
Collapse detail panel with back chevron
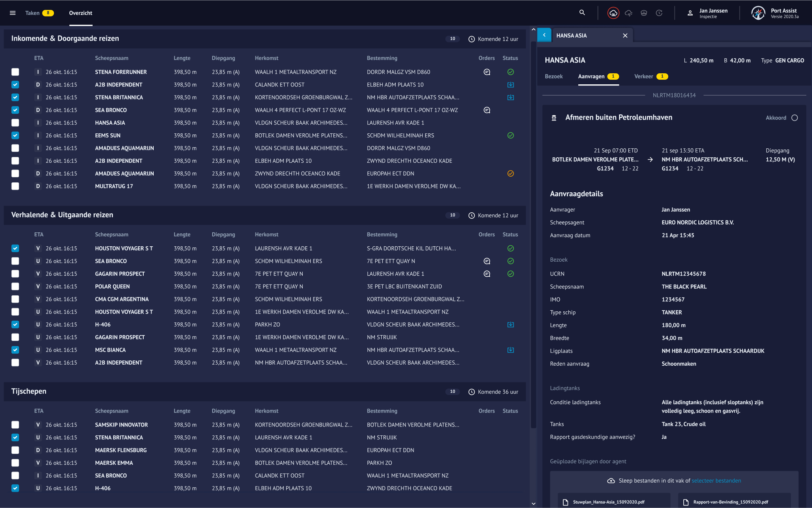tap(544, 35)
